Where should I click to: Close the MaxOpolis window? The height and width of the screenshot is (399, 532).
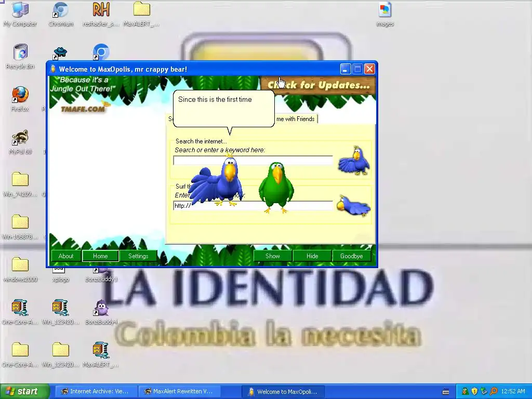pyautogui.click(x=369, y=69)
